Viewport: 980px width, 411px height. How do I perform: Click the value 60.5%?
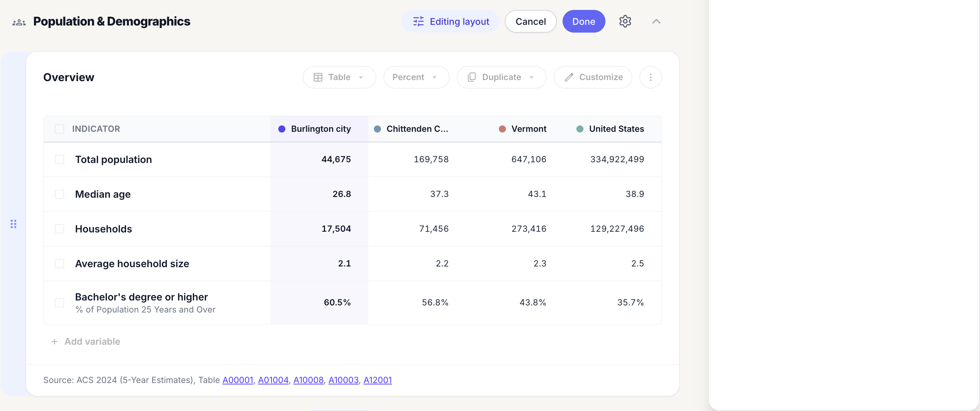337,303
